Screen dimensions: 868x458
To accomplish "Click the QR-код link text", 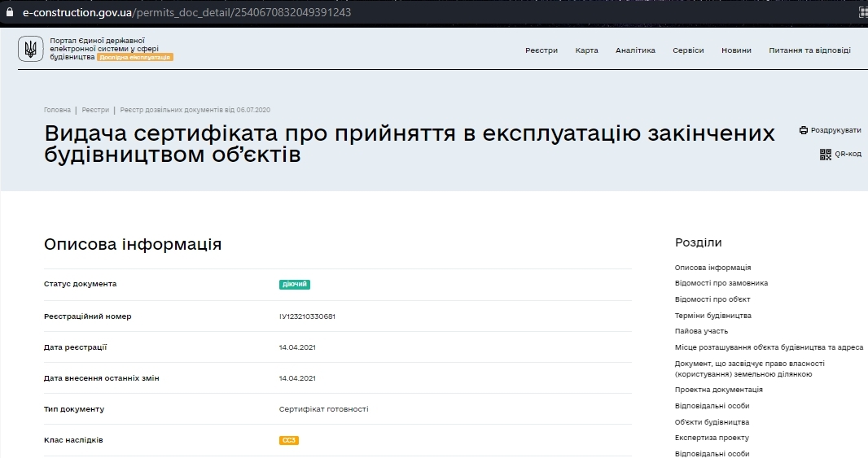I will click(x=848, y=154).
